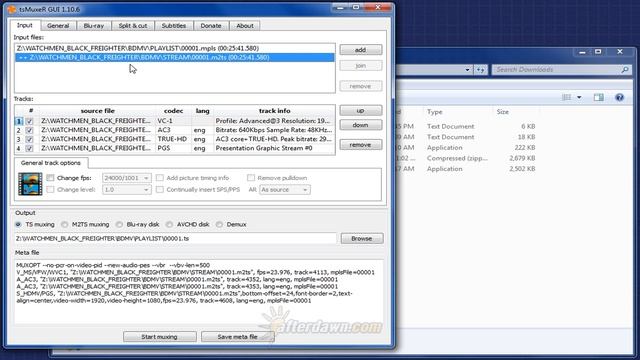Toggle preview pane icon in Downloads window
The height and width of the screenshot is (360, 640).
pyautogui.click(x=599, y=97)
